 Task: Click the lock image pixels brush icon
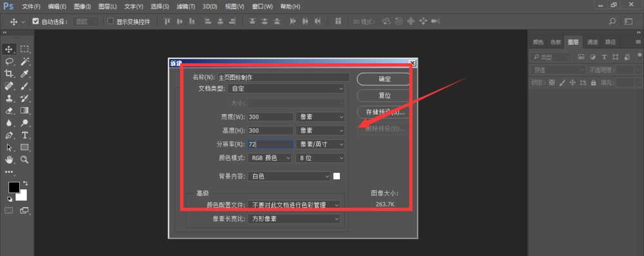(x=562, y=83)
